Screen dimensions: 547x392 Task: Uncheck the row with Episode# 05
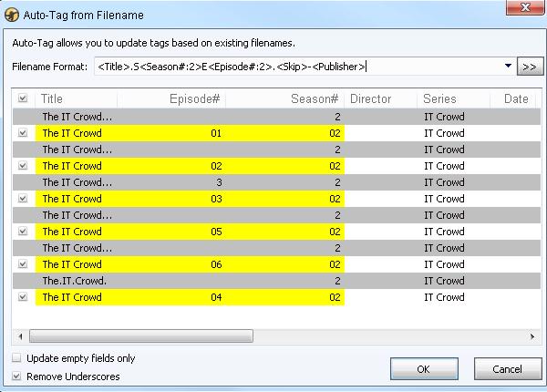23,232
